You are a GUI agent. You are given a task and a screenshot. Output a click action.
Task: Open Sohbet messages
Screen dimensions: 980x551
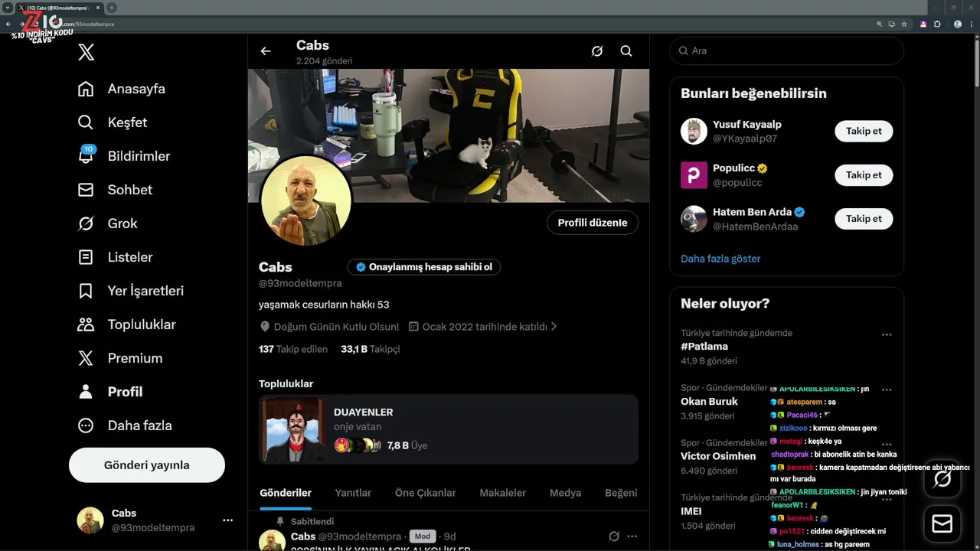[115, 190]
